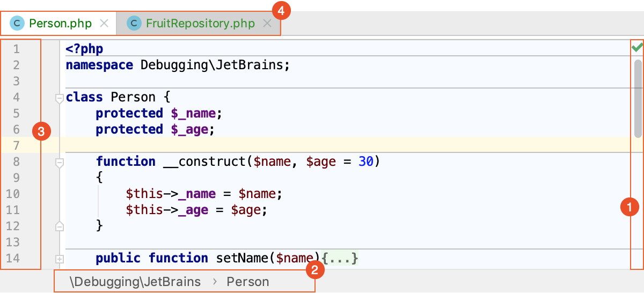Click the public keyword on line 14
Viewport: 644px width, 293px height.
click(118, 258)
